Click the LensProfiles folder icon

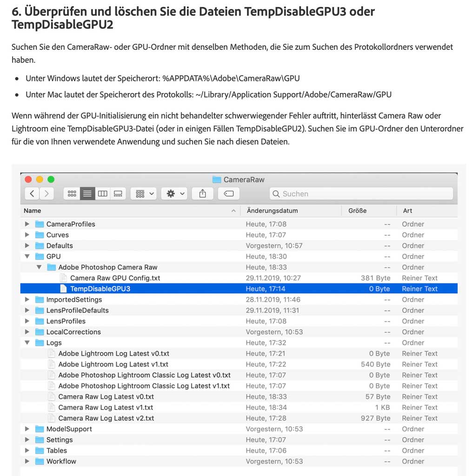pos(40,321)
